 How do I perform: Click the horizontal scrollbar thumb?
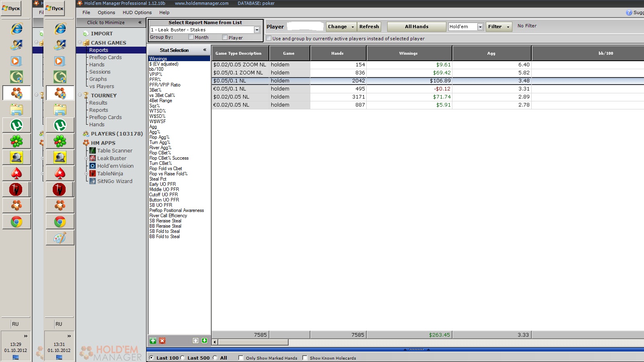(253, 342)
